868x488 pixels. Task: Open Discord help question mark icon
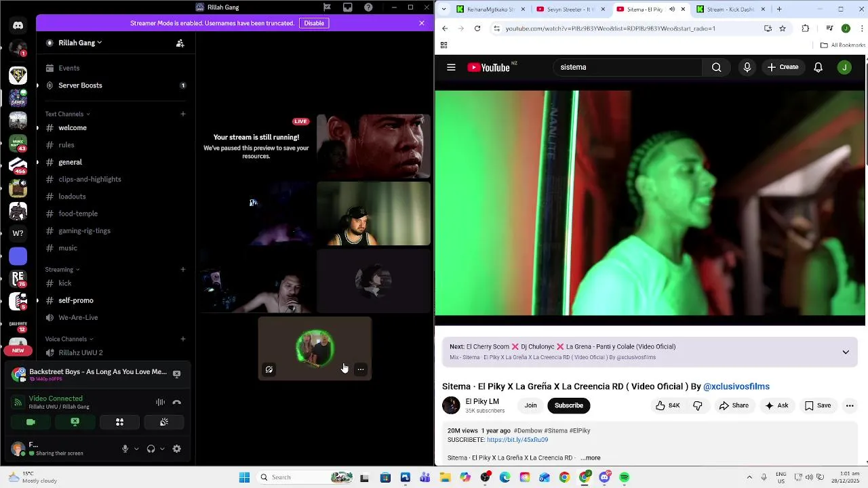(x=368, y=7)
